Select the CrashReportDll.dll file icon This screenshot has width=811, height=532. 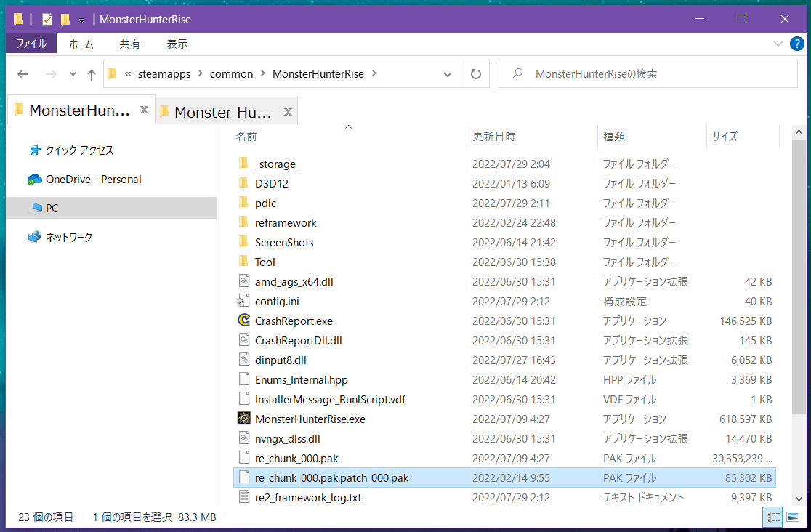(x=244, y=340)
